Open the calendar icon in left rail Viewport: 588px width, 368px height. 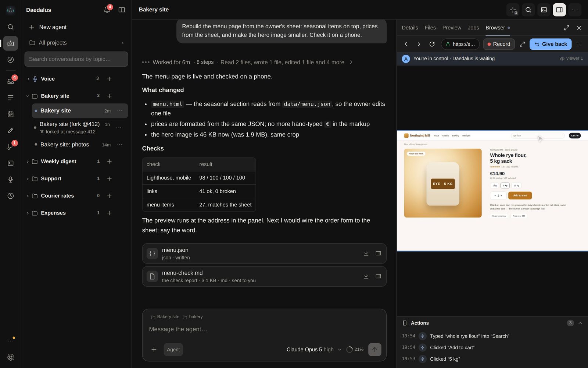[11, 114]
